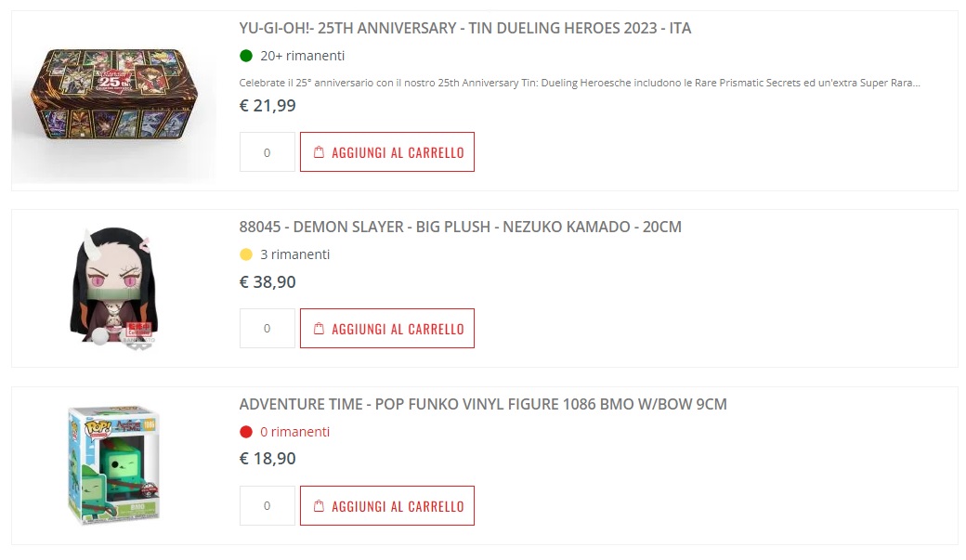Click the bag icon on BMO Funko cart button
Viewport: 966px width, 560px height.
click(x=319, y=506)
